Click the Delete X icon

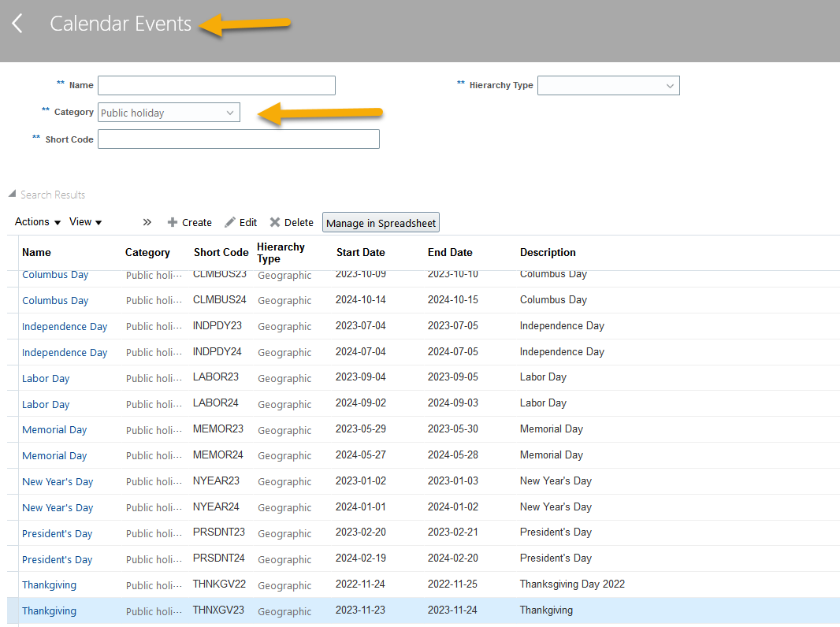tap(292, 222)
